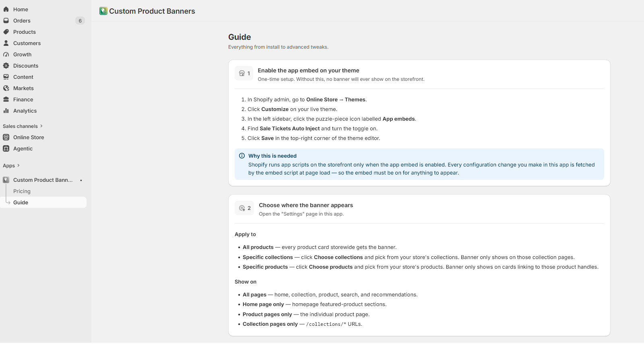Open the Custom Product Banners app entry
Viewport: 644px width, 362px height.
(43, 180)
